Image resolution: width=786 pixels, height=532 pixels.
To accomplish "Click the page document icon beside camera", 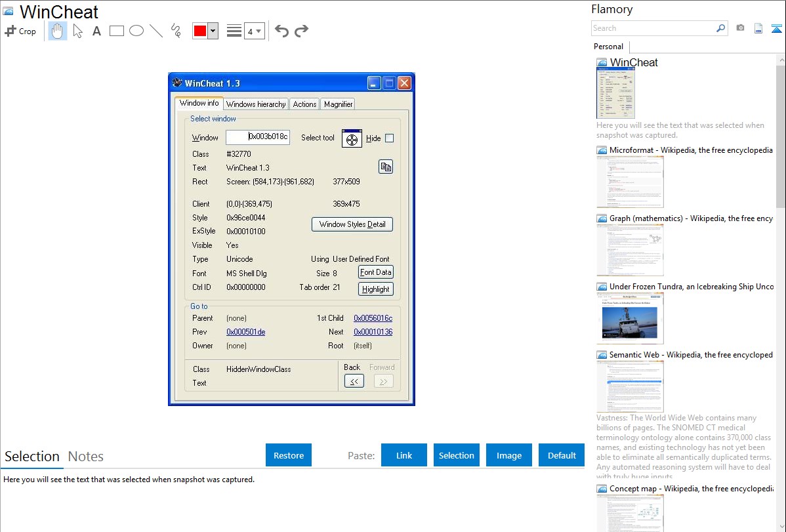I will [x=758, y=28].
